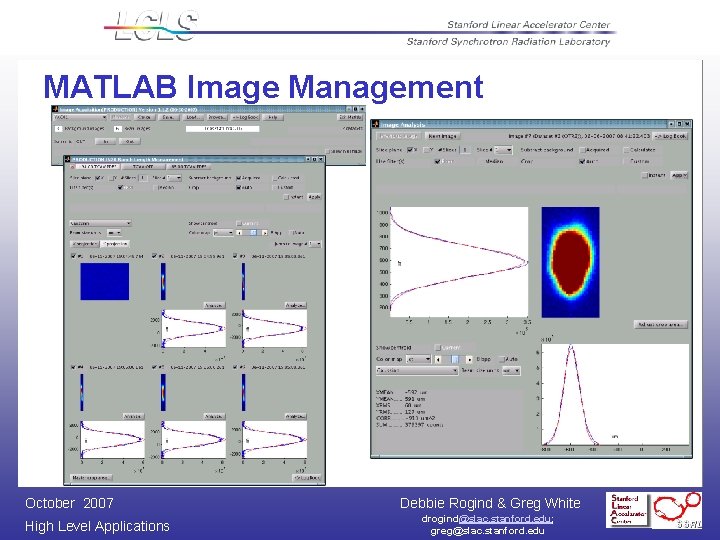Click Help button in Image Acquisition window
This screenshot has height=540, width=720.
pyautogui.click(x=273, y=117)
